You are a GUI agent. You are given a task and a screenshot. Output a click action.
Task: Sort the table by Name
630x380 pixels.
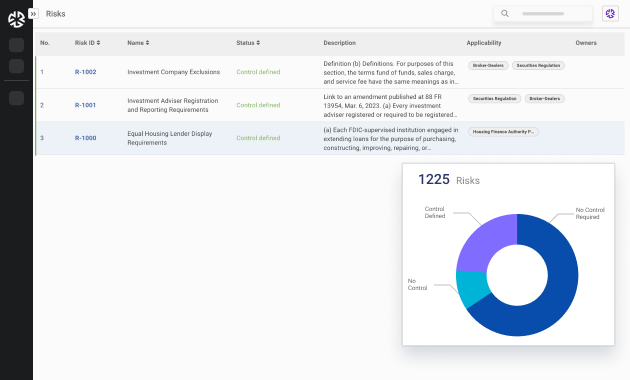pos(138,43)
